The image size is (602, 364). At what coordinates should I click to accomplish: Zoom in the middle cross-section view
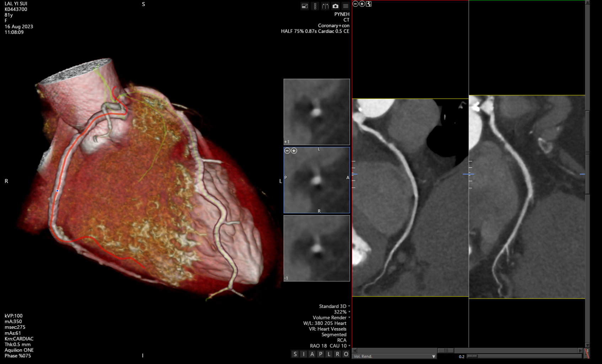[294, 151]
